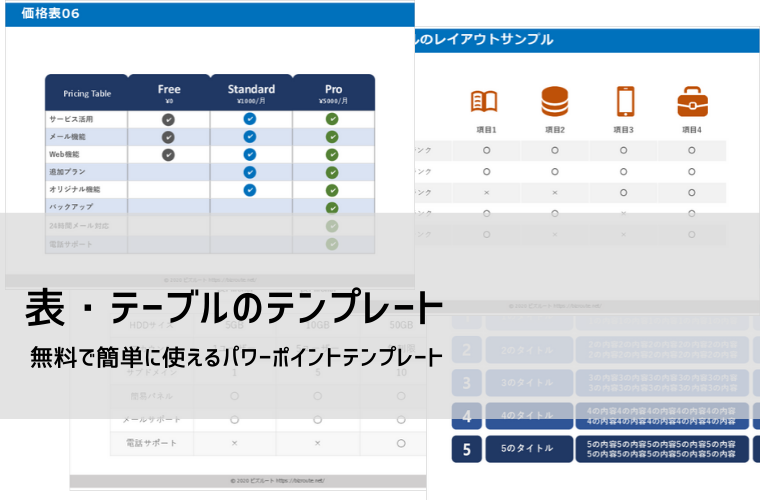Click the blue Standard checkmark for 追加プラン
Screen dimensions: 760x500
250,172
